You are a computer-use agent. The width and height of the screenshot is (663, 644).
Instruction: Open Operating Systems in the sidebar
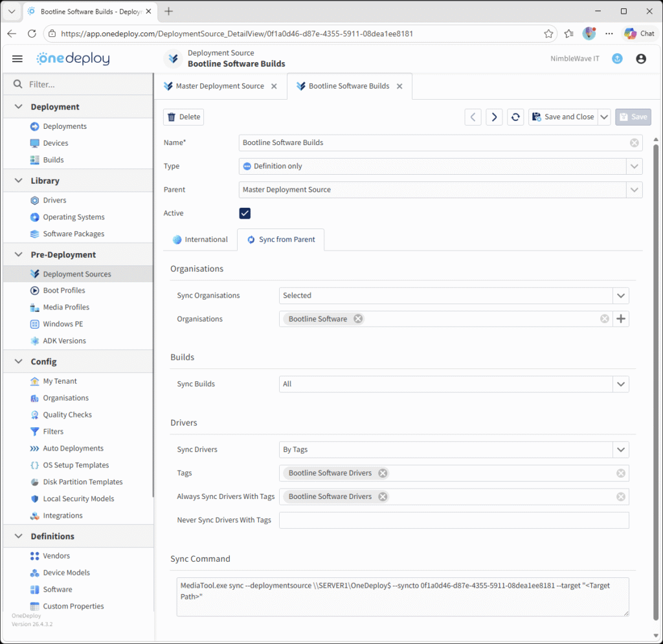[x=74, y=217]
